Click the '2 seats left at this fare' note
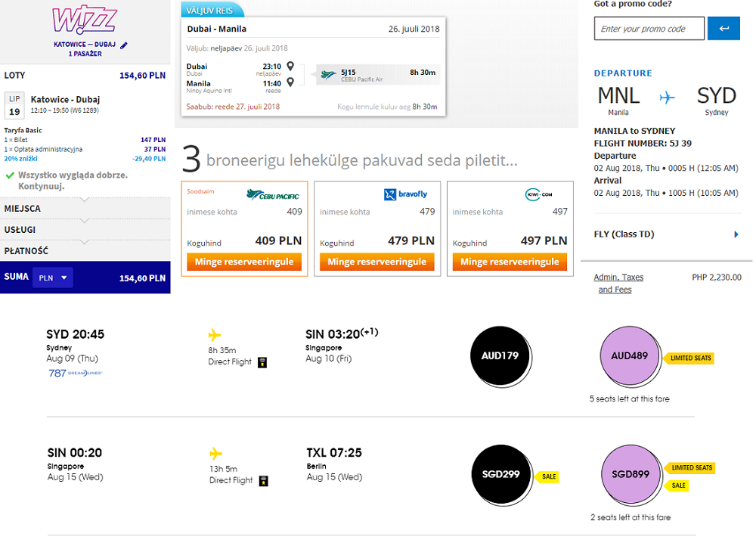Image resolution: width=756 pixels, height=549 pixels. (631, 517)
